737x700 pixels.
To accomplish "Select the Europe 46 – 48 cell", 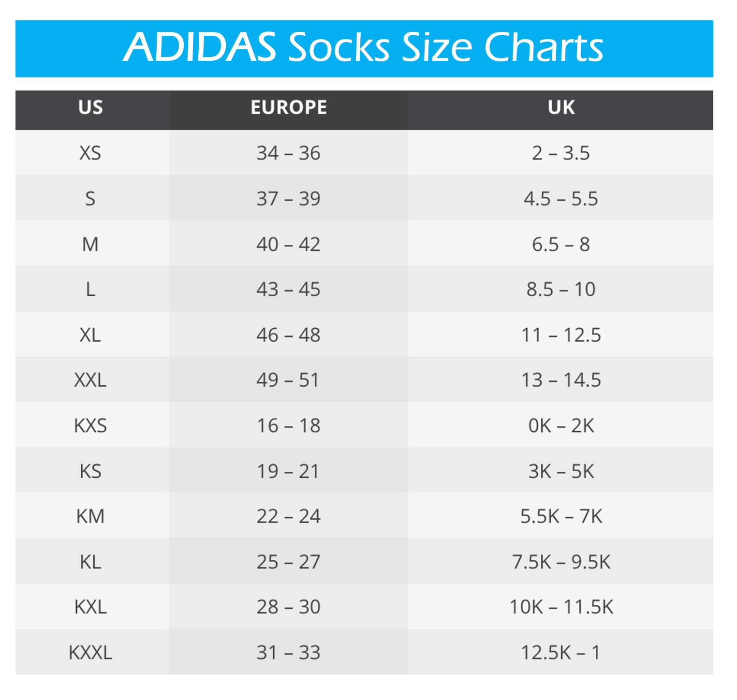I will (289, 335).
